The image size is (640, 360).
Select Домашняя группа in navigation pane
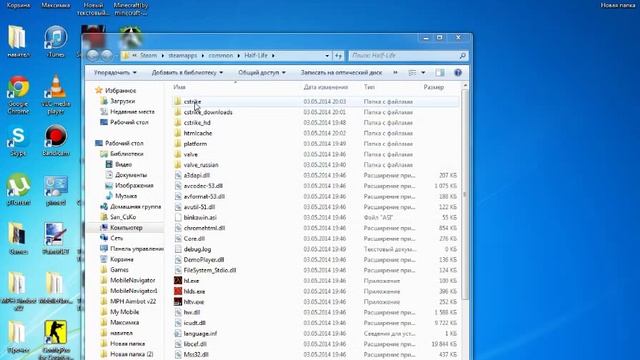click(x=136, y=207)
